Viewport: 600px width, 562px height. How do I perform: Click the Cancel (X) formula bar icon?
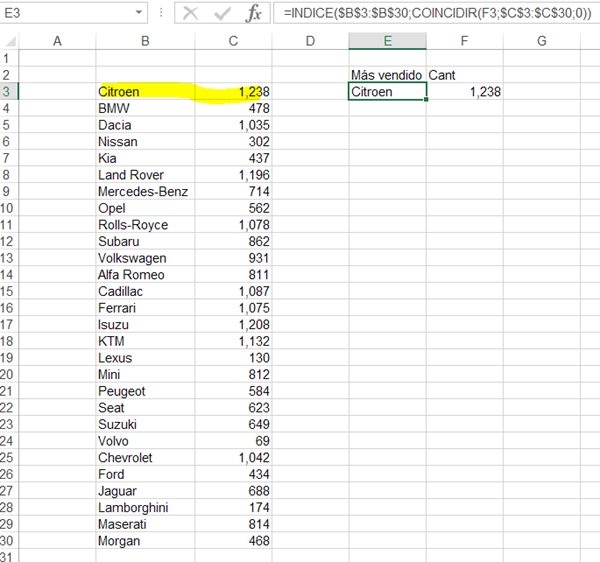pos(190,13)
